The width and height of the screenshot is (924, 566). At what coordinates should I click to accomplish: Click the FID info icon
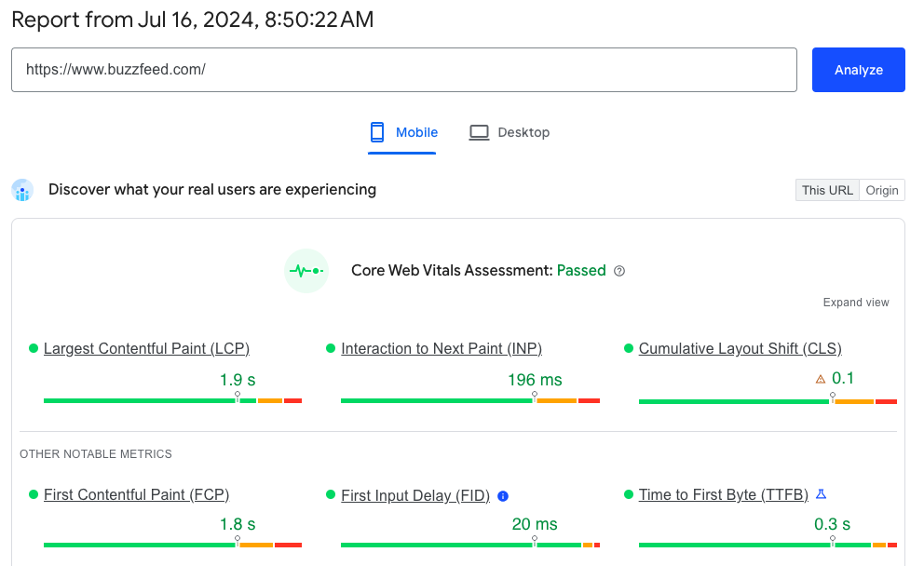(503, 496)
